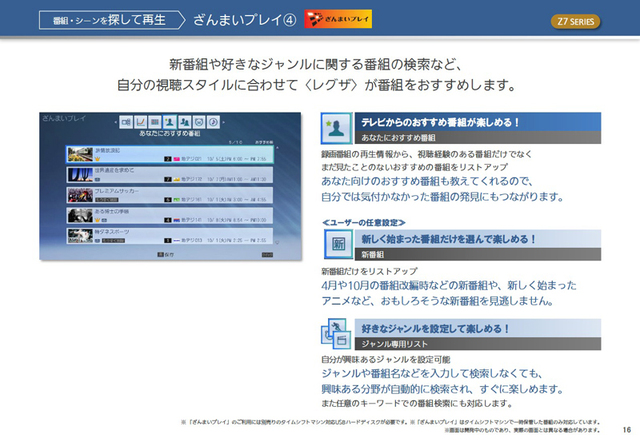
Task: Click scroll-up arrow of program list
Action: [277, 148]
